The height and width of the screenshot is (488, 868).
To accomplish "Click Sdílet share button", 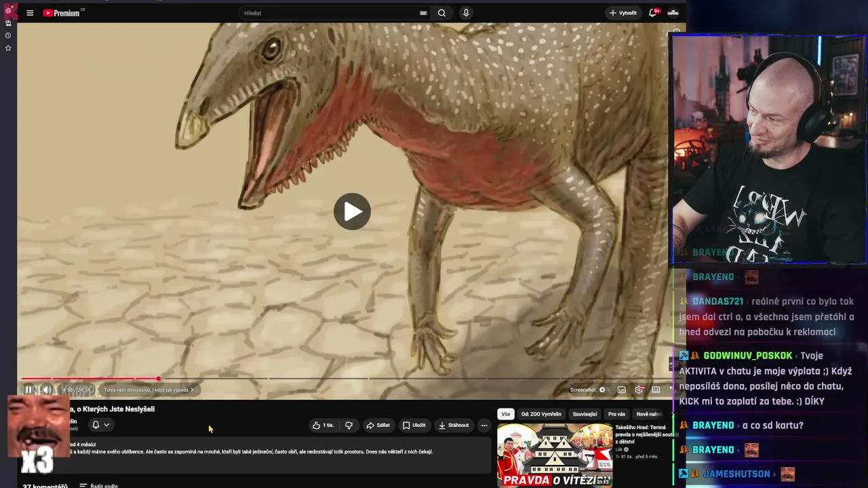I will coord(378,425).
